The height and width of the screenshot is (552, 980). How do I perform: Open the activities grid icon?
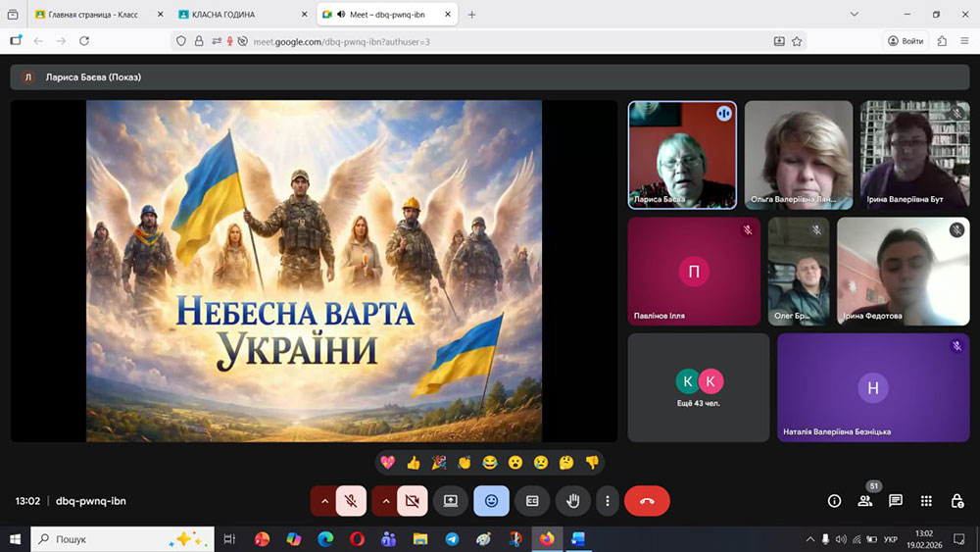tap(926, 501)
